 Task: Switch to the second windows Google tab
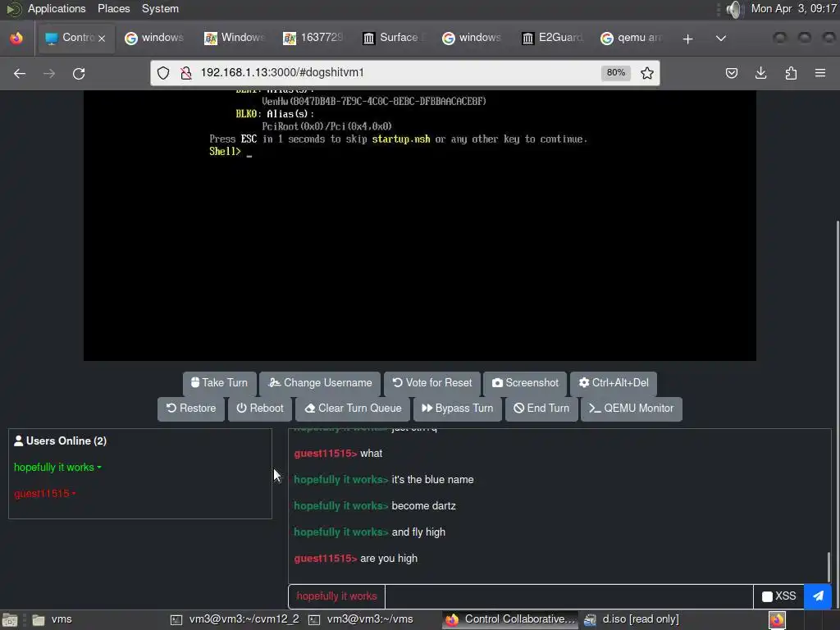point(472,38)
